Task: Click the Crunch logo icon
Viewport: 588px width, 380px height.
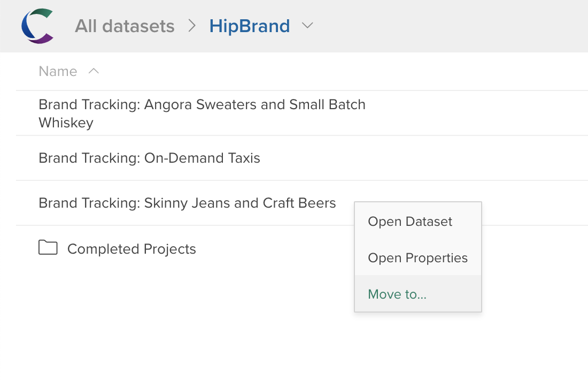Action: click(x=37, y=26)
